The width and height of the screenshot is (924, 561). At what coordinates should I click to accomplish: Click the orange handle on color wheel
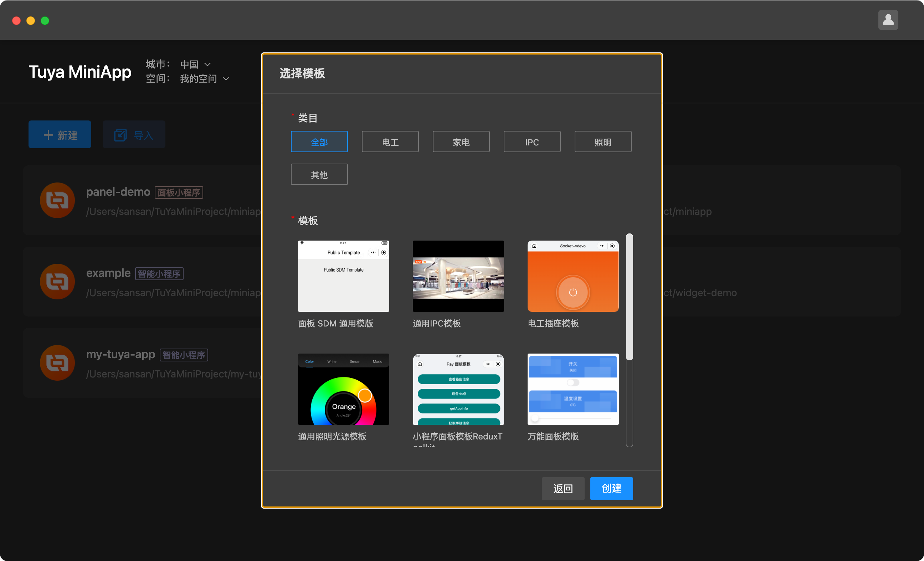pos(364,395)
